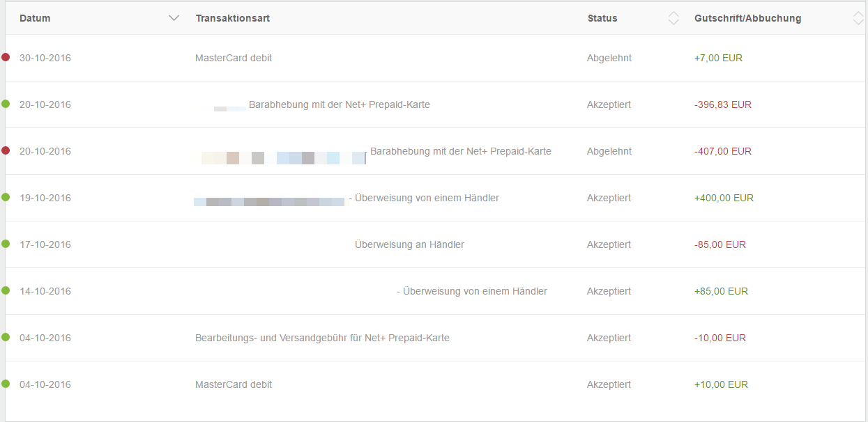Open the rejected MasterCard debit transaction

click(234, 58)
